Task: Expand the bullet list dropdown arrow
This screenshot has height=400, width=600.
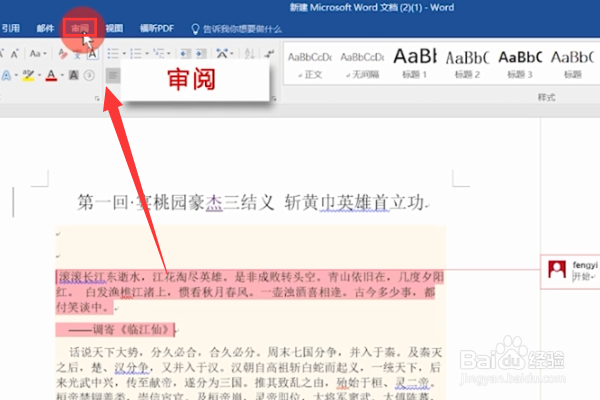Action: click(124, 54)
